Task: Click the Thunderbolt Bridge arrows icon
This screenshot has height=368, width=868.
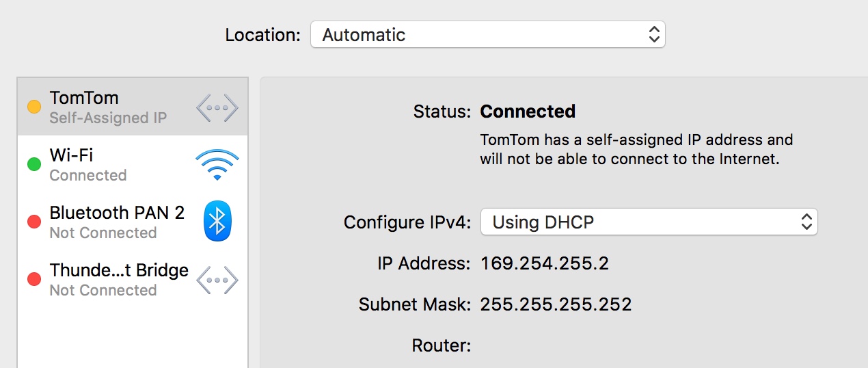Action: pos(217,280)
